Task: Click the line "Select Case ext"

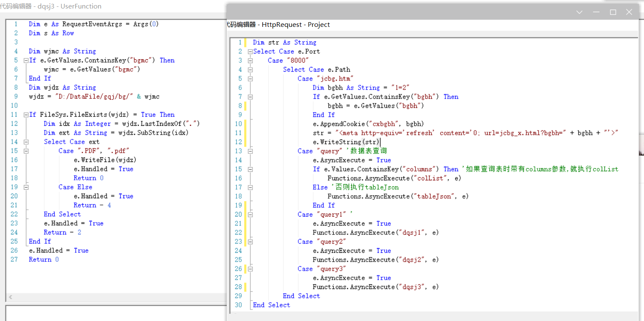Action: (72, 142)
